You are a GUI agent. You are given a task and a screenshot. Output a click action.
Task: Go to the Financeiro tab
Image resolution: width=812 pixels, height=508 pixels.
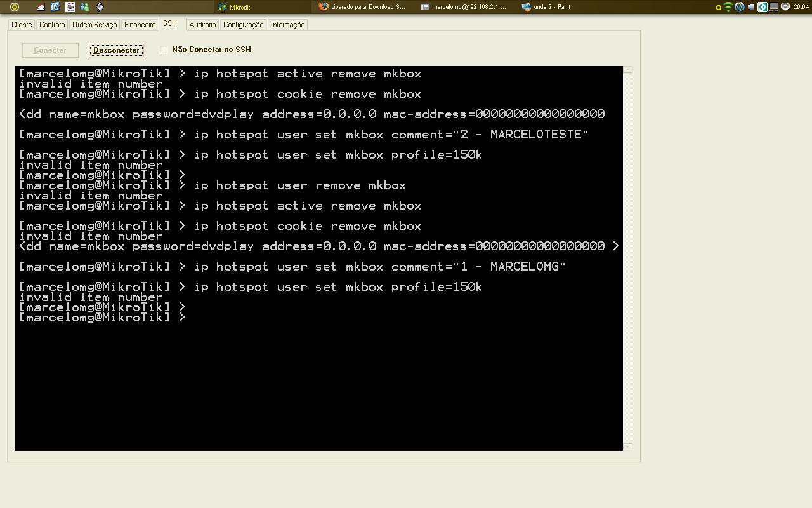pos(140,25)
